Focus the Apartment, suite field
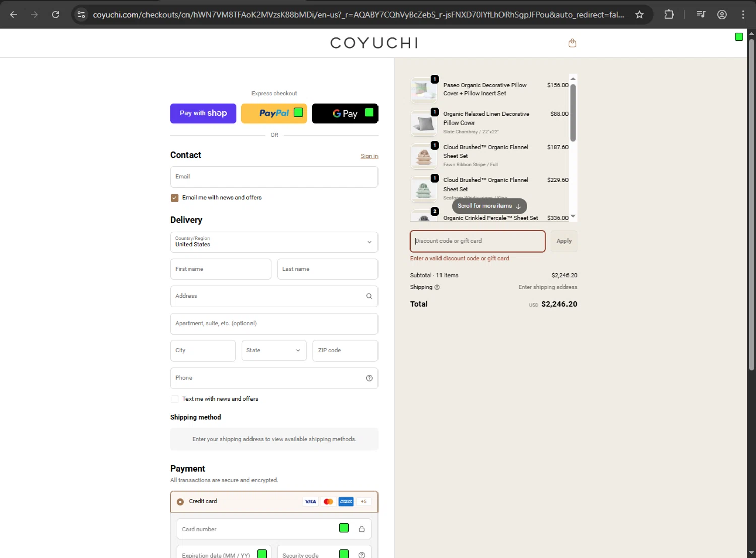The height and width of the screenshot is (558, 756). pos(274,324)
